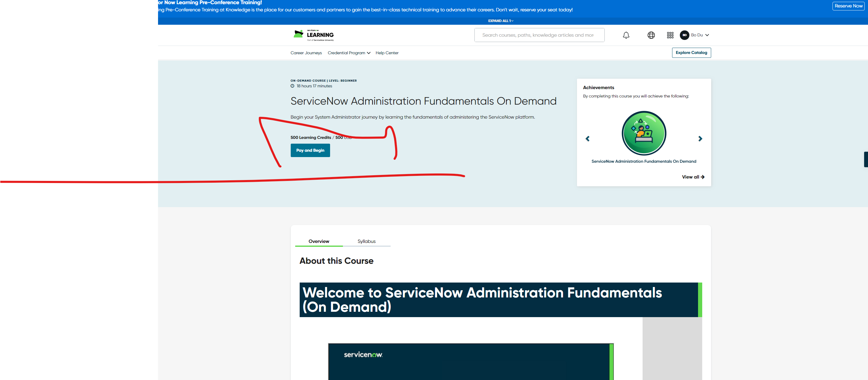Click the BD user avatar

pos(684,35)
